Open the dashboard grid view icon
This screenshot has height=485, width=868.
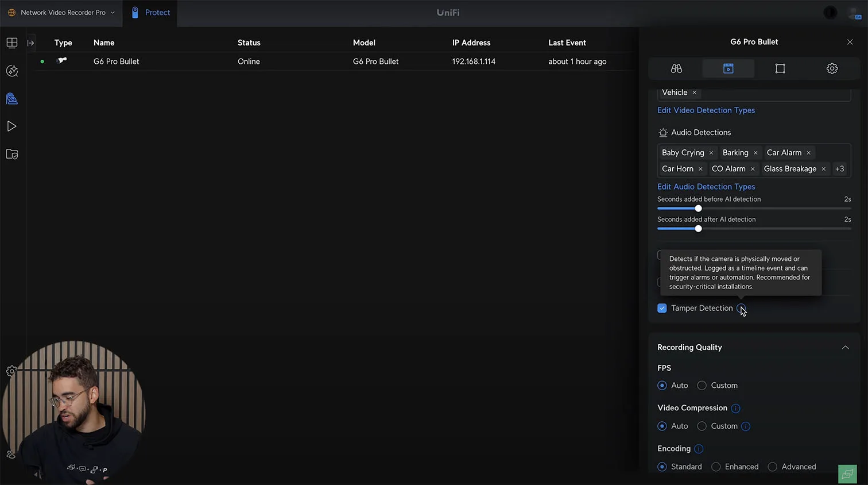(x=12, y=43)
